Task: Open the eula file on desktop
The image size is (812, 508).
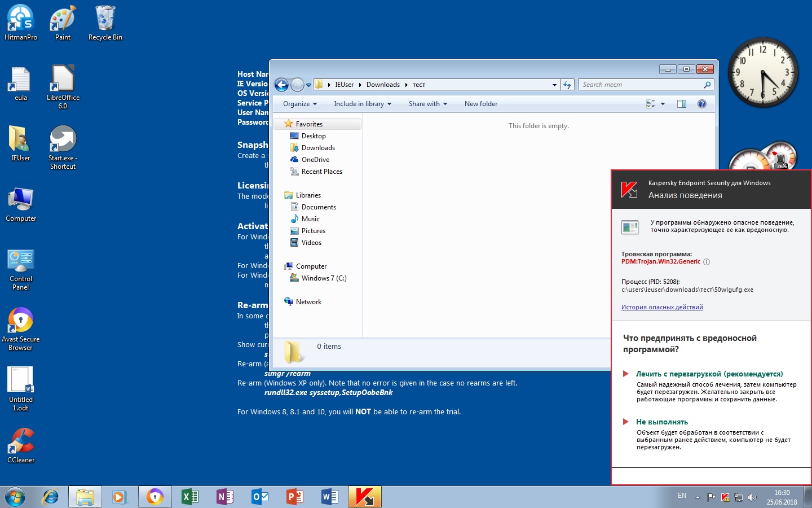Action: coord(21,84)
